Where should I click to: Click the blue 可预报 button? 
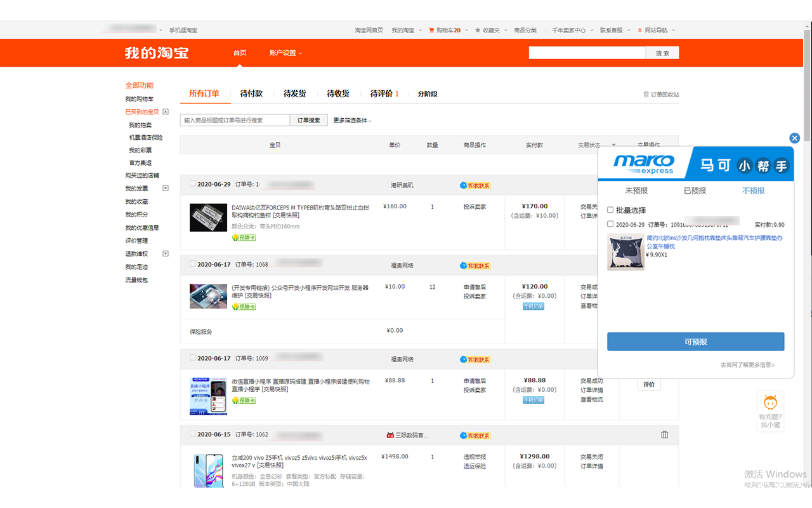coord(696,342)
